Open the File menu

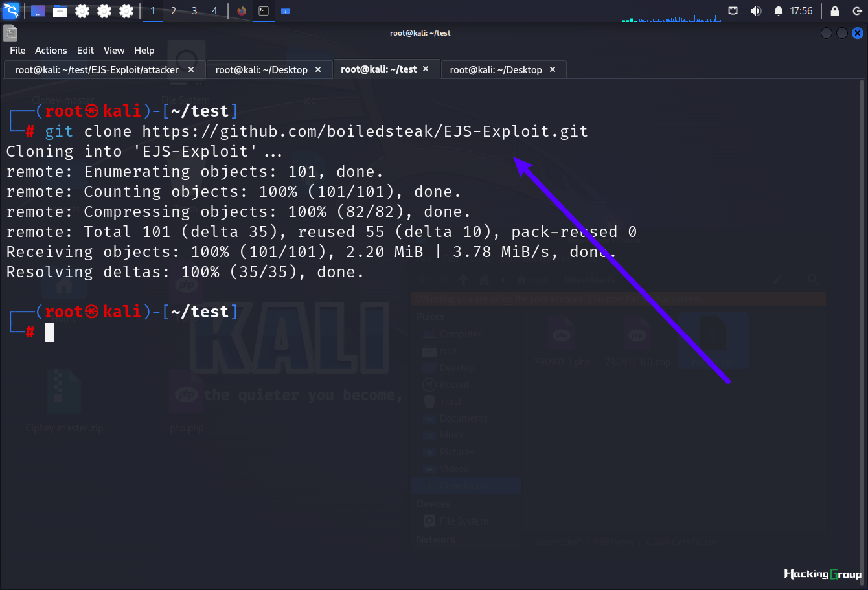17,51
